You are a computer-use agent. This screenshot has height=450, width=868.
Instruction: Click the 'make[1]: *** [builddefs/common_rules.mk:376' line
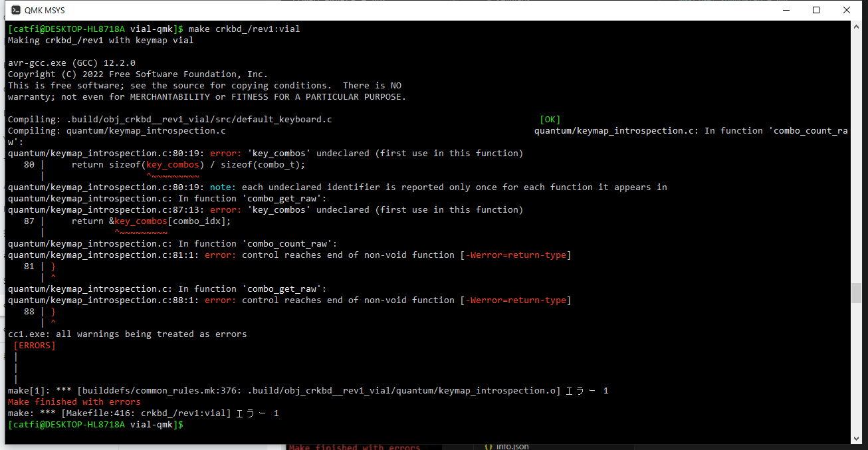tap(308, 391)
